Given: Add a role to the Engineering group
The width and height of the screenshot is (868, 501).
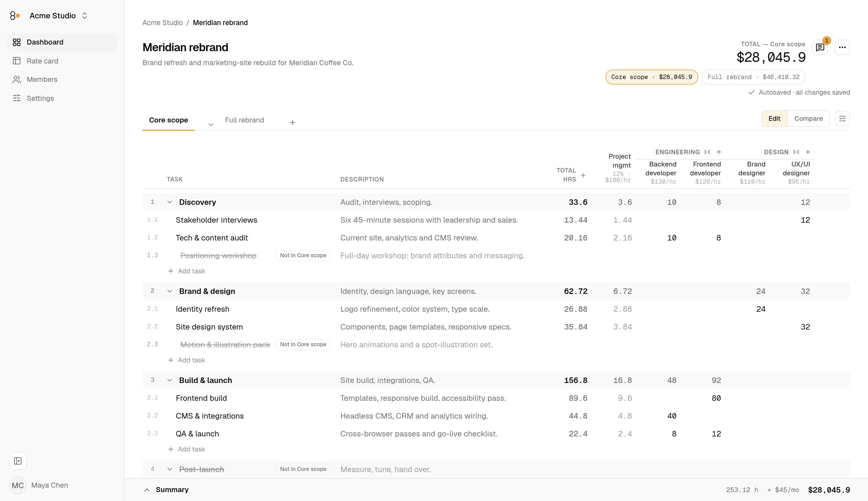Looking at the screenshot, I should coord(719,152).
